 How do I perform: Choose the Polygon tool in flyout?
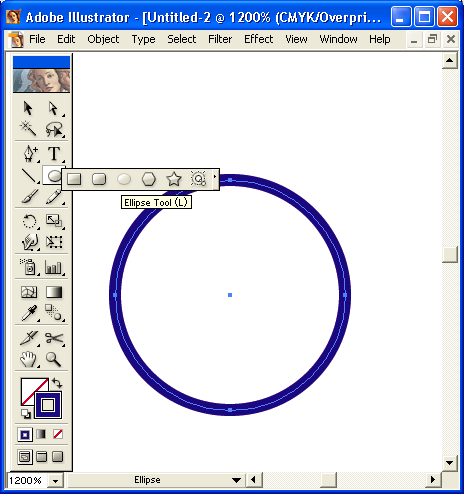(x=149, y=179)
